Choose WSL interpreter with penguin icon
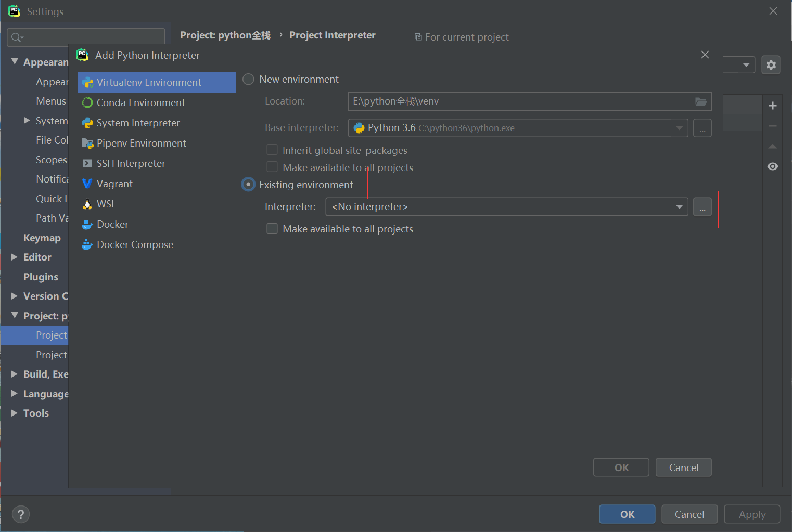This screenshot has height=532, width=792. click(106, 204)
